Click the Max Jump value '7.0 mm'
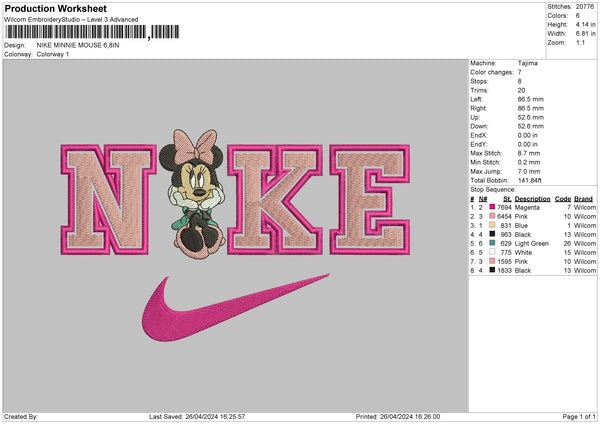Viewport: 600px width, 424px height. click(x=529, y=171)
